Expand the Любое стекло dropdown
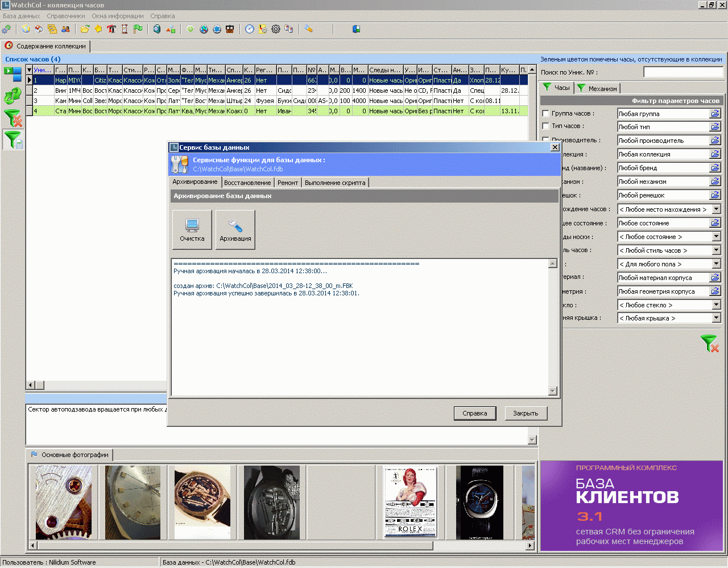This screenshot has width=728, height=568. pos(716,305)
